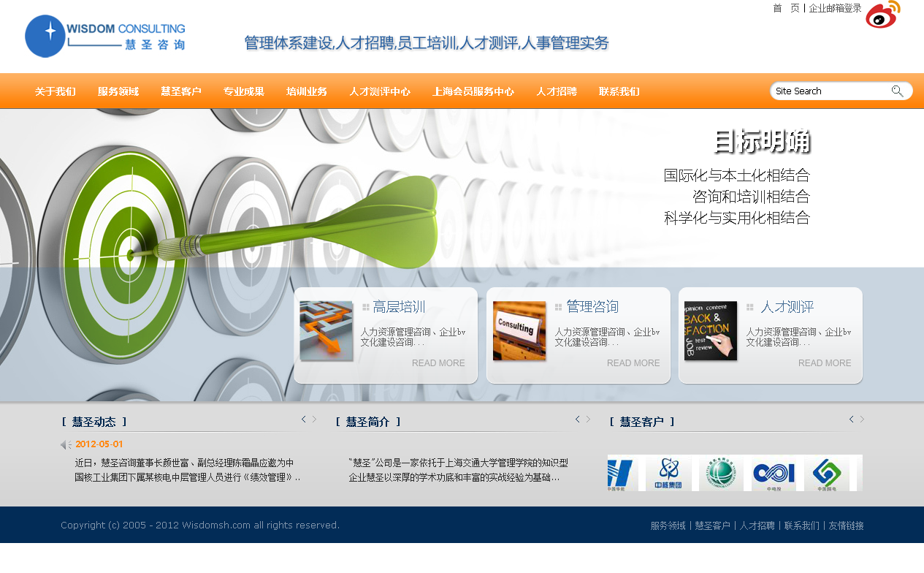Open the 企业邮箱登录 link
The height and width of the screenshot is (573, 924).
coord(835,9)
